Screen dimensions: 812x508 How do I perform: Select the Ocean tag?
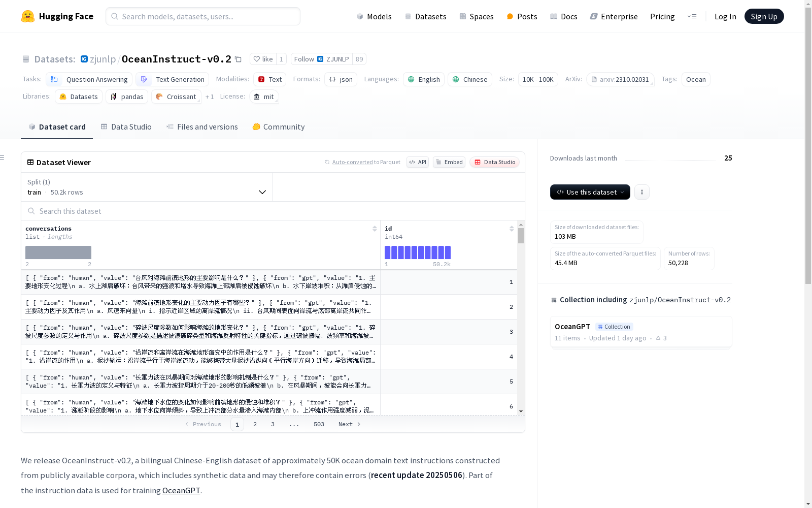point(696,79)
